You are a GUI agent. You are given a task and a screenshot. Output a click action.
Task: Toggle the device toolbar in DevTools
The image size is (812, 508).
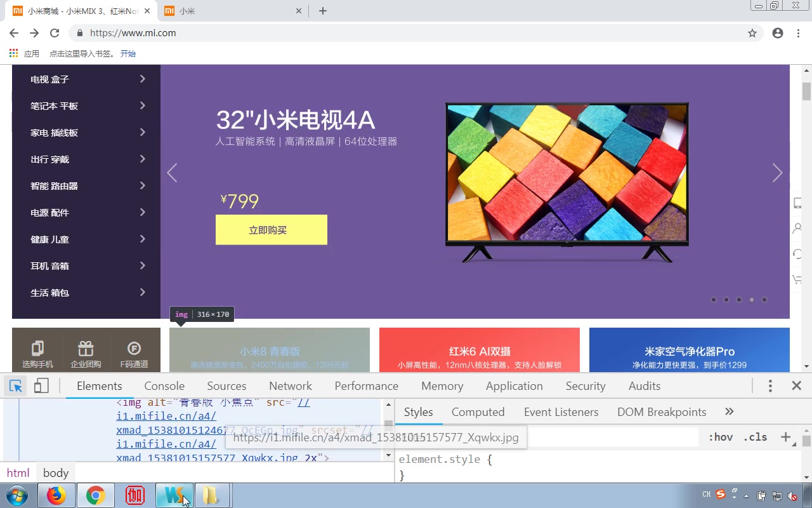pyautogui.click(x=41, y=385)
